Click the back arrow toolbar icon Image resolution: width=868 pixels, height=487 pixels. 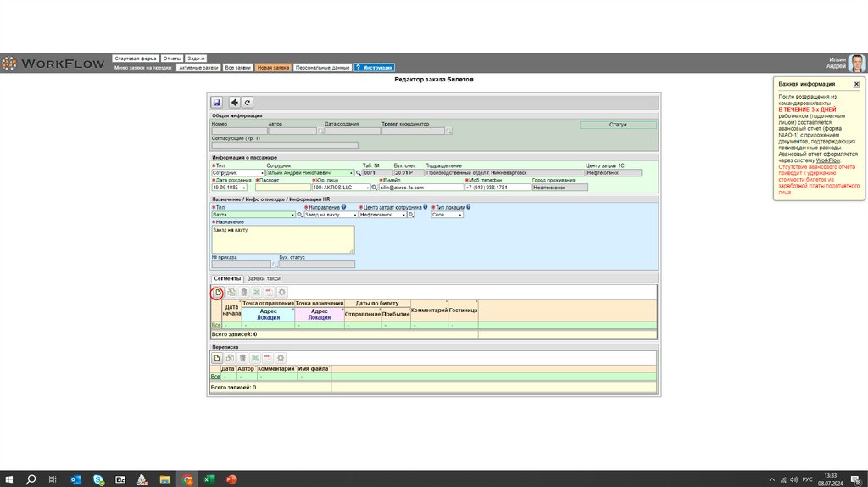point(235,101)
